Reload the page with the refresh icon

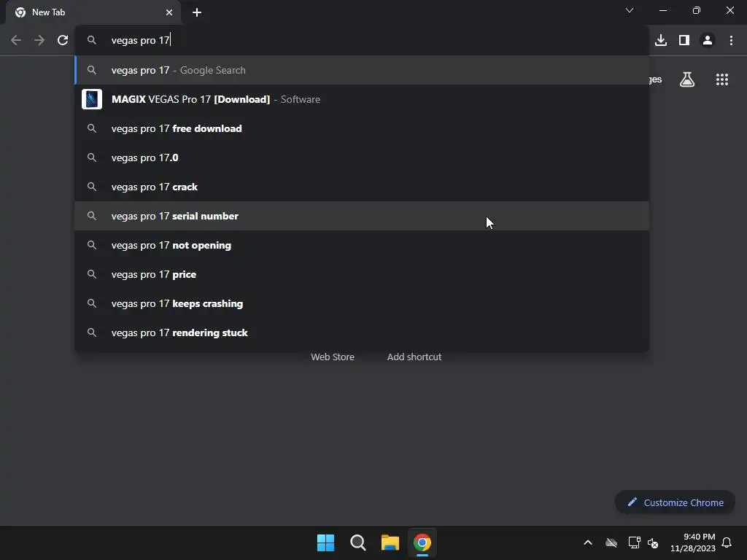63,41
